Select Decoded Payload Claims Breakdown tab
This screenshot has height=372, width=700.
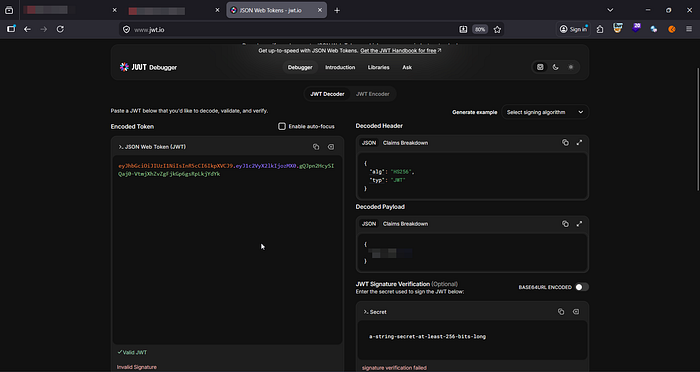405,224
